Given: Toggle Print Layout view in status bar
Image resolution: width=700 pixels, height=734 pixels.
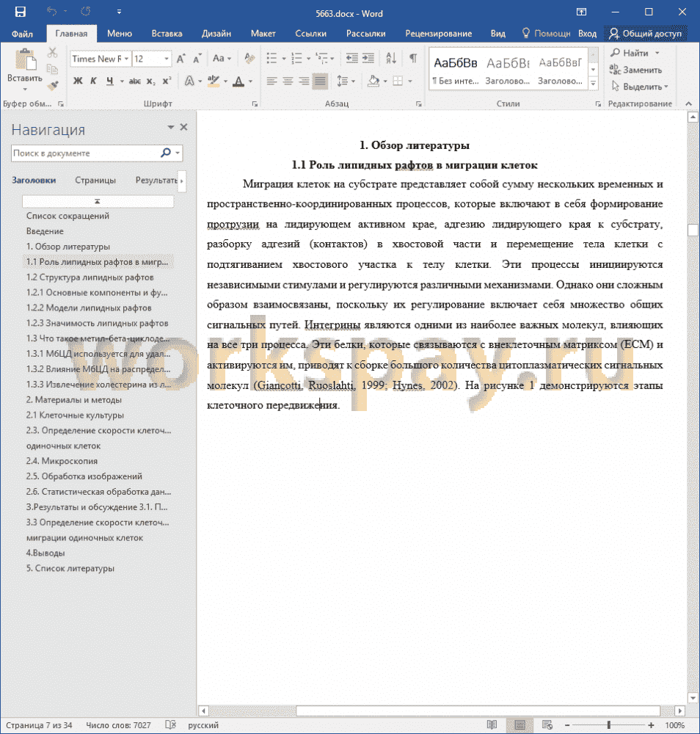Looking at the screenshot, I should (x=519, y=724).
